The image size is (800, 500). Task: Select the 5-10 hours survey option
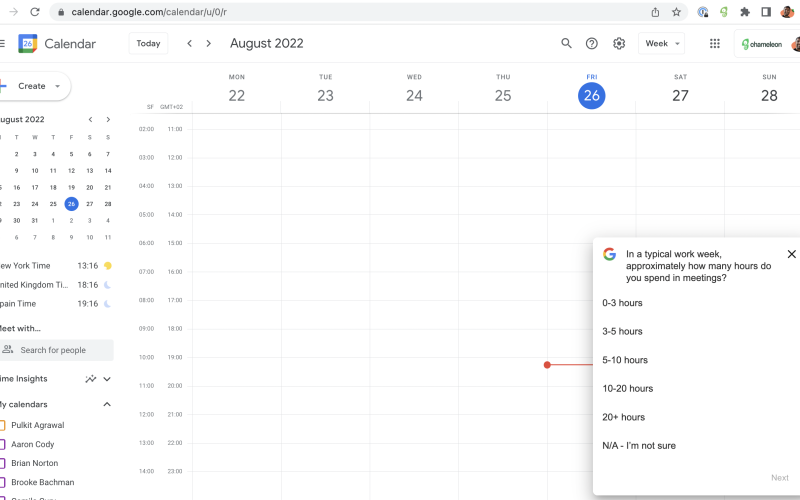625,360
